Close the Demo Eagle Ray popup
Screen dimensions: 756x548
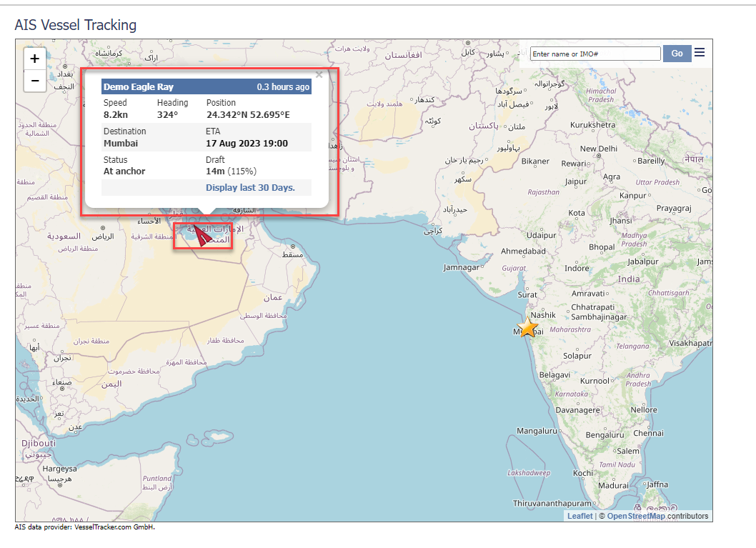319,75
